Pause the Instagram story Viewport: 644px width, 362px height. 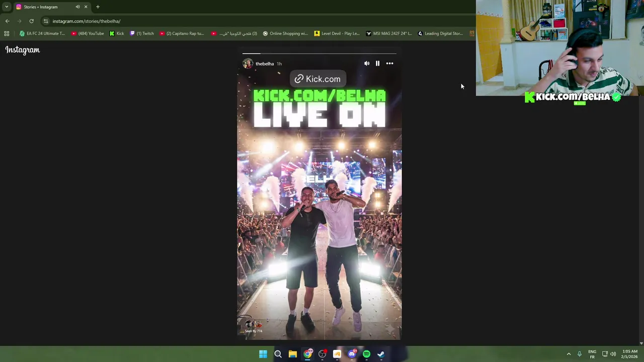pos(377,63)
